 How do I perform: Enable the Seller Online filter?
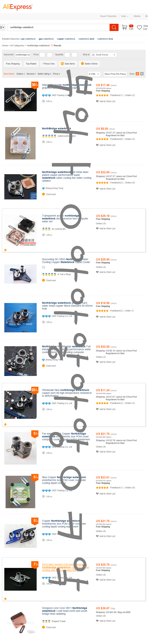[x=89, y=64]
